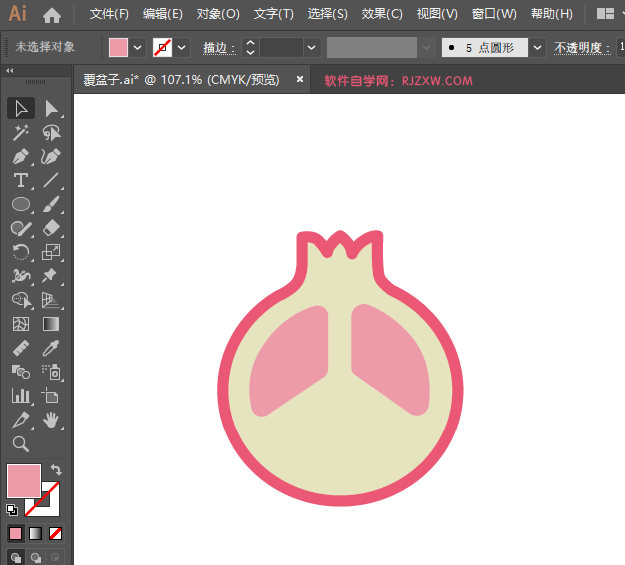625x565 pixels.
Task: Click the Home icon in top bar
Action: [x=52, y=15]
